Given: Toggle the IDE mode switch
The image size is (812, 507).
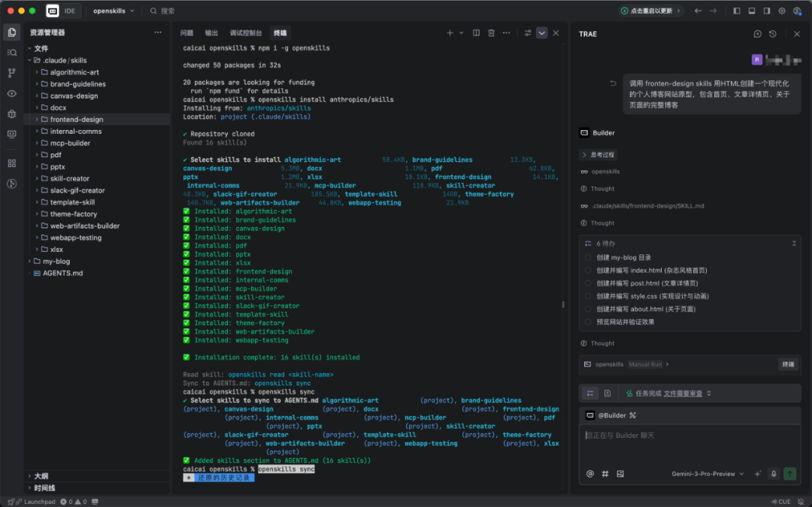Looking at the screenshot, I should tap(63, 11).
